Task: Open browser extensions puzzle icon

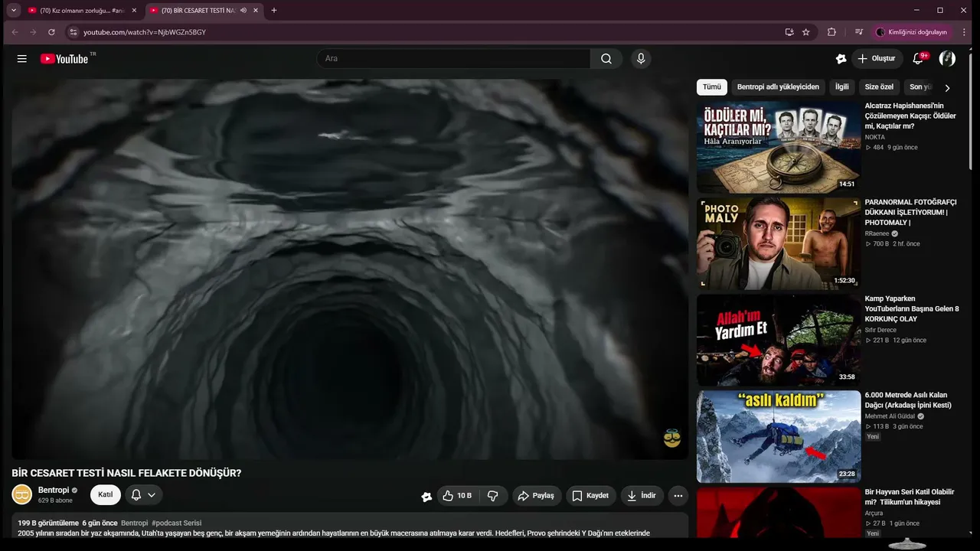Action: click(831, 32)
